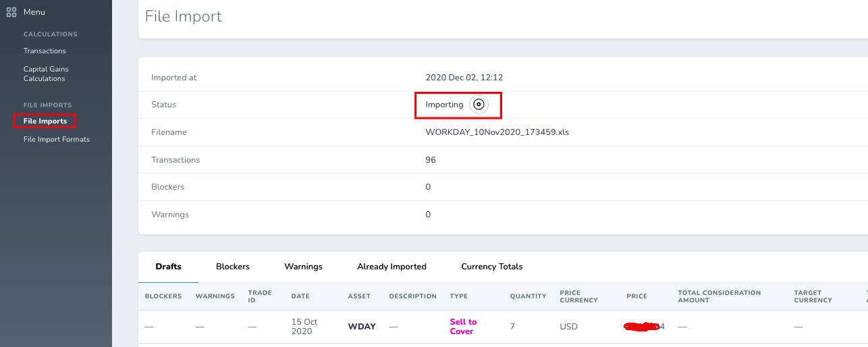
Task: Click the WDAY asset in first row
Action: coord(362,327)
